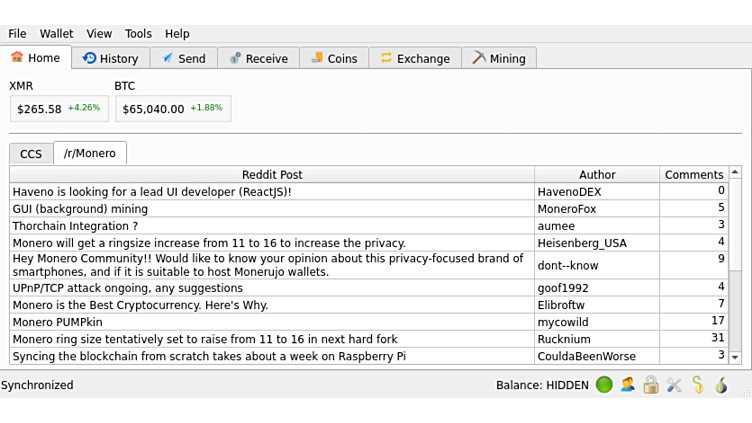The width and height of the screenshot is (752, 423).
Task: Switch to the Send tab
Action: (x=183, y=58)
